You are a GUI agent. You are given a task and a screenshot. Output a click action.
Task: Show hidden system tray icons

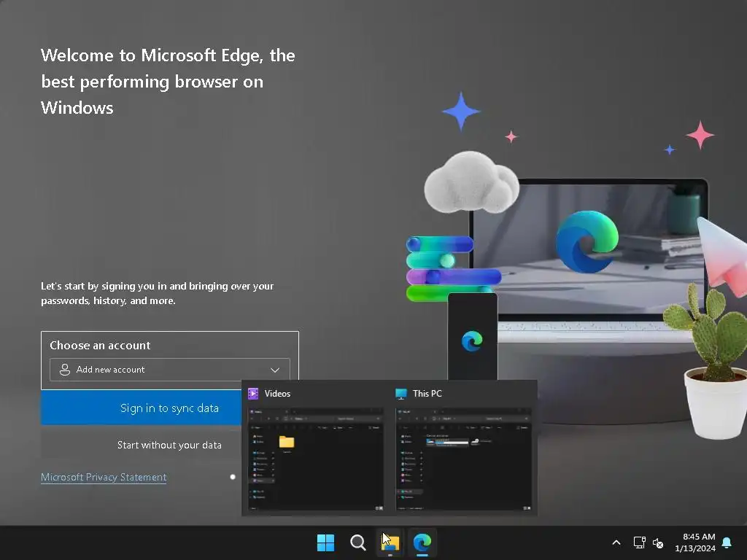pos(616,542)
